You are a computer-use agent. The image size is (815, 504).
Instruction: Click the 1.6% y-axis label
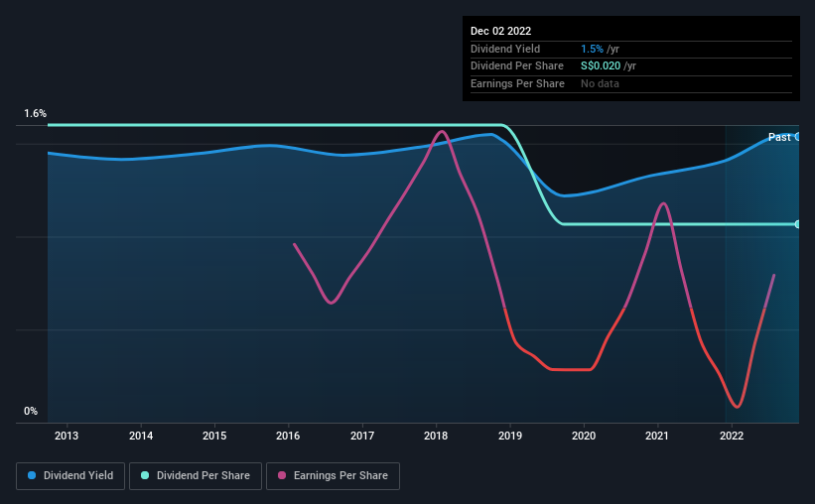[x=36, y=113]
